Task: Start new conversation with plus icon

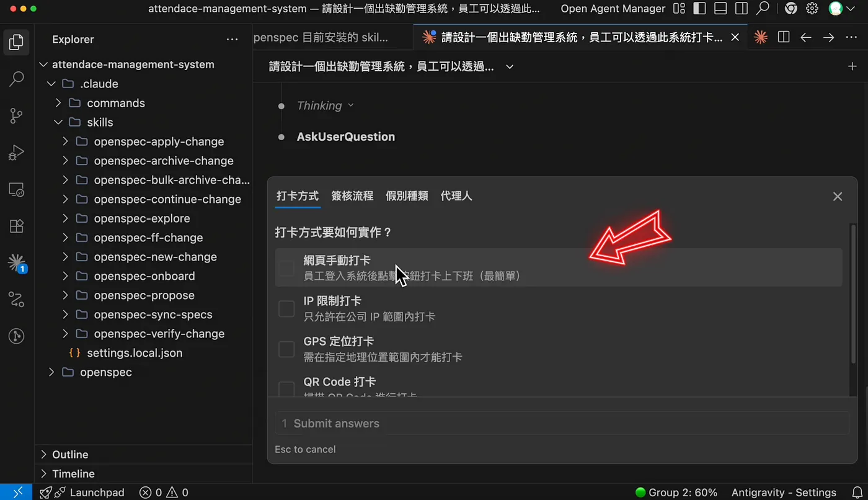Action: 852,66
